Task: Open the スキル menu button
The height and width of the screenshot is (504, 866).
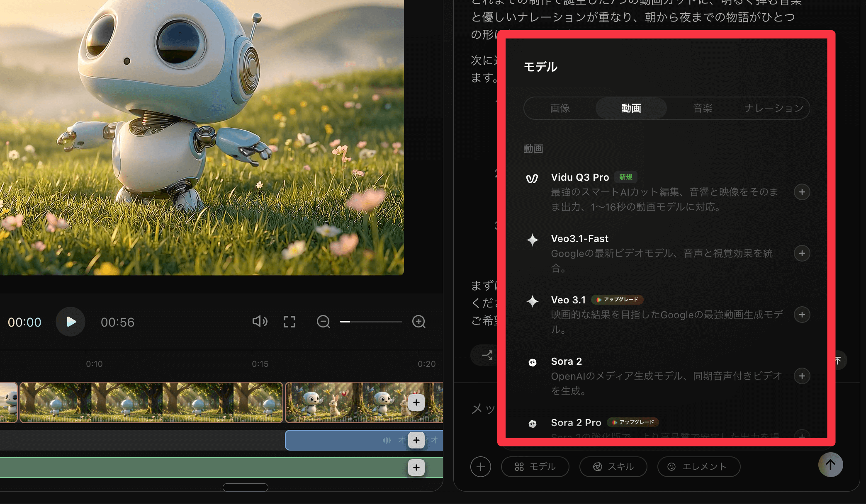Action: (613, 467)
